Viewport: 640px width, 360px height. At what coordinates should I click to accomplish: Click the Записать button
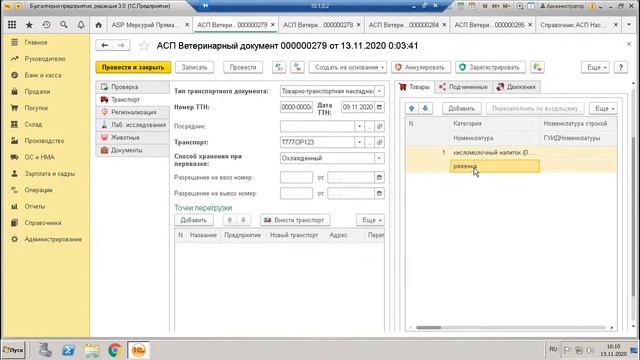point(195,67)
